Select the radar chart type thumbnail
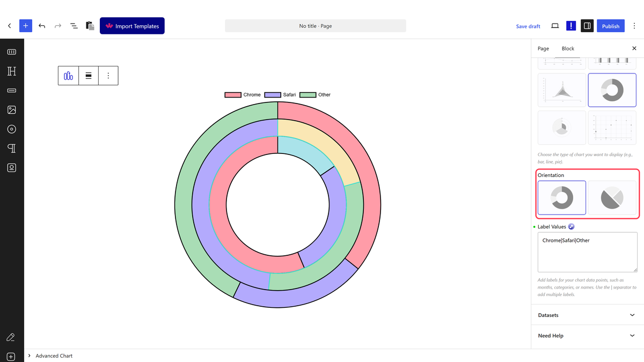 tap(562, 90)
